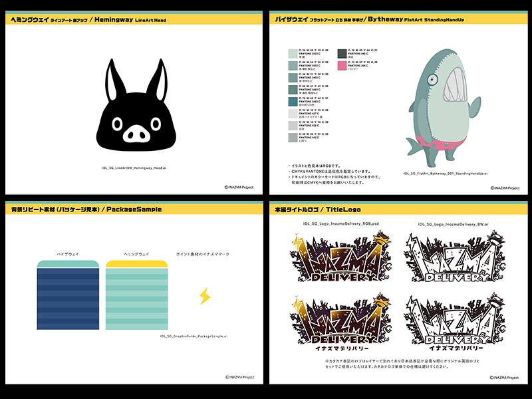
Task: Pick the PANTONE 428 C grey swatch
Action: (x=293, y=126)
